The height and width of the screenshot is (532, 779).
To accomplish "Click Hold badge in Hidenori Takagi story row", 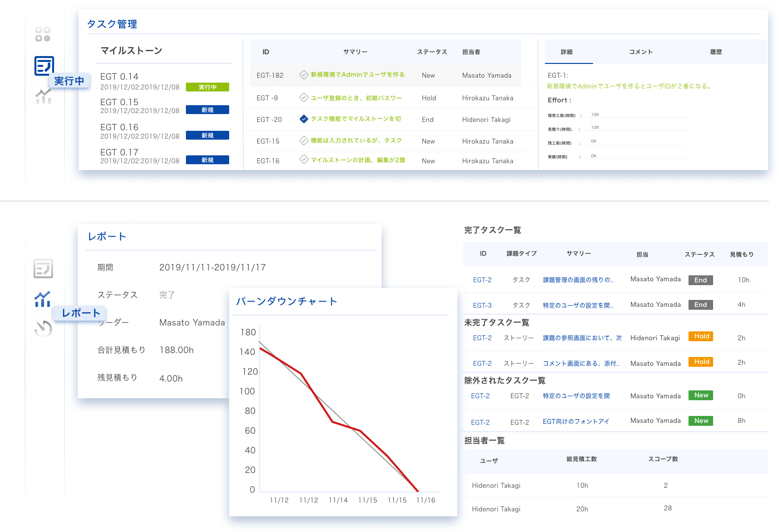I will 701,336.
